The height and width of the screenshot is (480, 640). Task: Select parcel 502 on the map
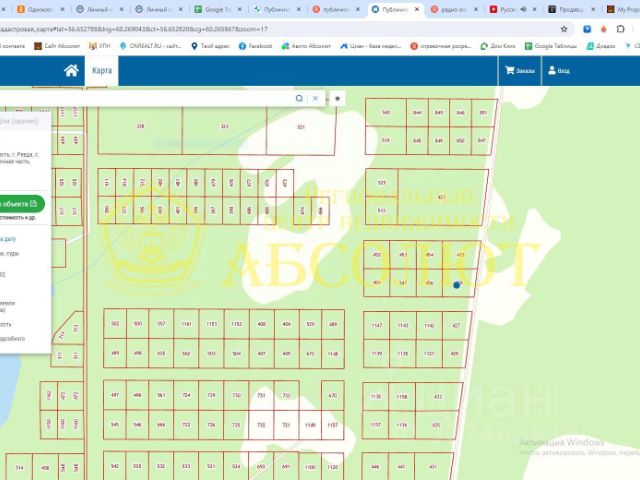(x=115, y=324)
